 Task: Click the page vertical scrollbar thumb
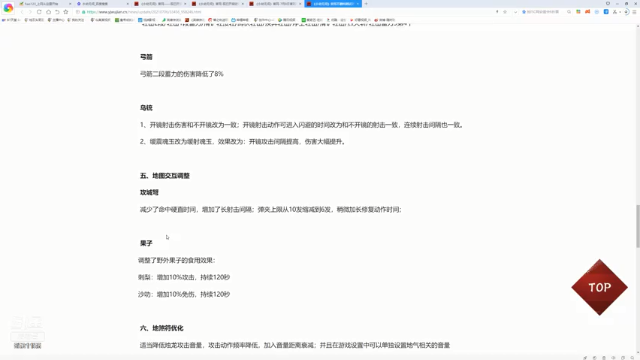coord(638,226)
